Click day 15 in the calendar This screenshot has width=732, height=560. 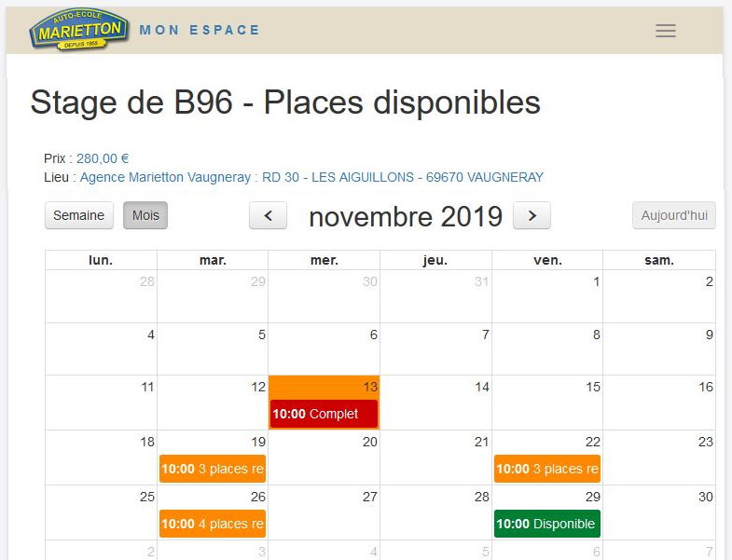(592, 387)
